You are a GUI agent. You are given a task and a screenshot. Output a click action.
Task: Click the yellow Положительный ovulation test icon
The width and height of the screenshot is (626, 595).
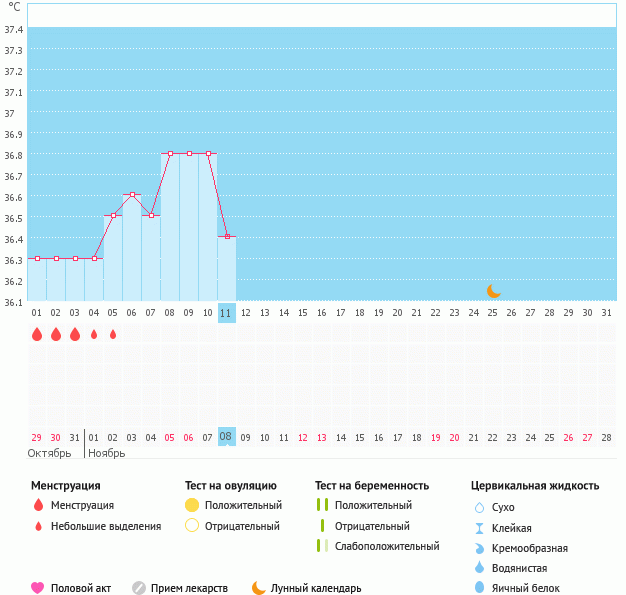[x=192, y=505]
